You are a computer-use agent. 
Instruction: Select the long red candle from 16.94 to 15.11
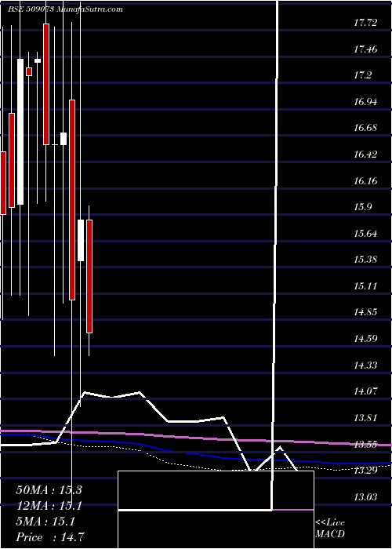[x=72, y=200]
